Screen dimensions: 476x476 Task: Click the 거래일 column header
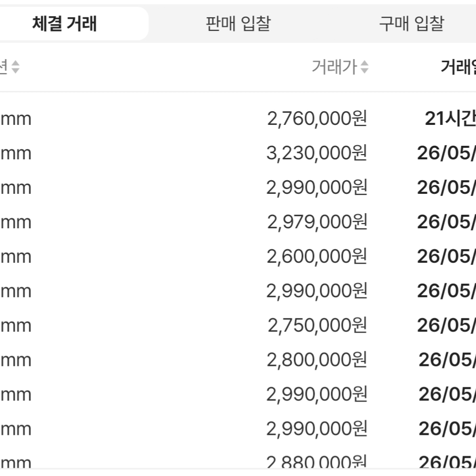pos(458,67)
